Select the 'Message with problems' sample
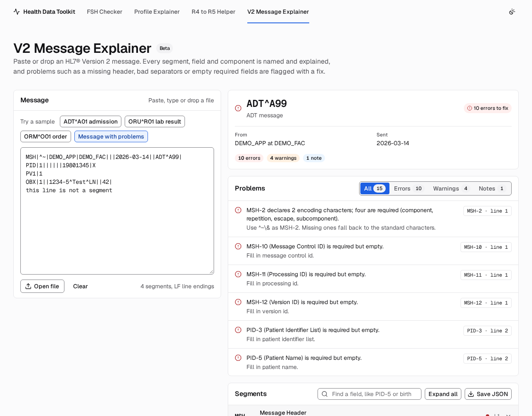The image size is (532, 416). pos(111,136)
